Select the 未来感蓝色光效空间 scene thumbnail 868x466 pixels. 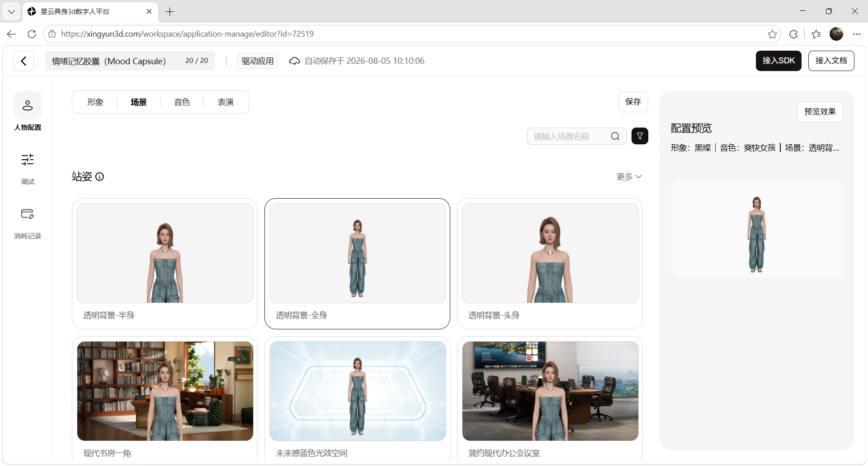[x=358, y=391]
